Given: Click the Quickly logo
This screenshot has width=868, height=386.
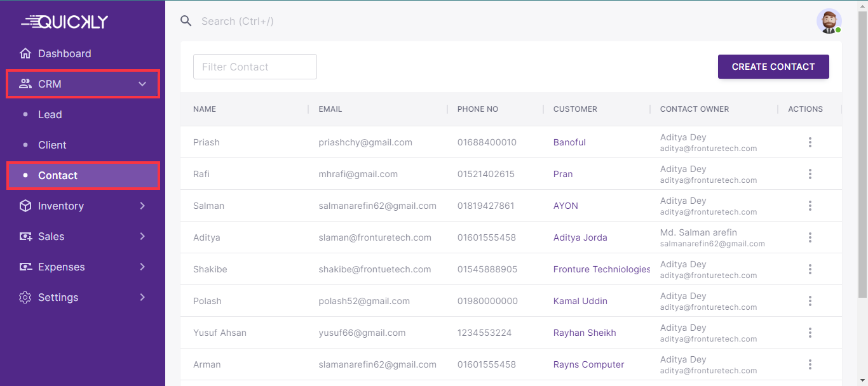Looking at the screenshot, I should [65, 22].
